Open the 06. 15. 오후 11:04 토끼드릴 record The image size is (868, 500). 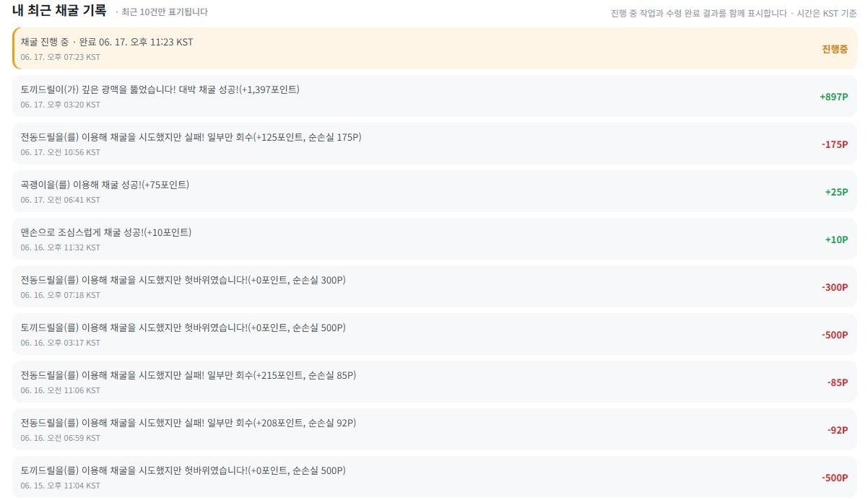pos(434,477)
